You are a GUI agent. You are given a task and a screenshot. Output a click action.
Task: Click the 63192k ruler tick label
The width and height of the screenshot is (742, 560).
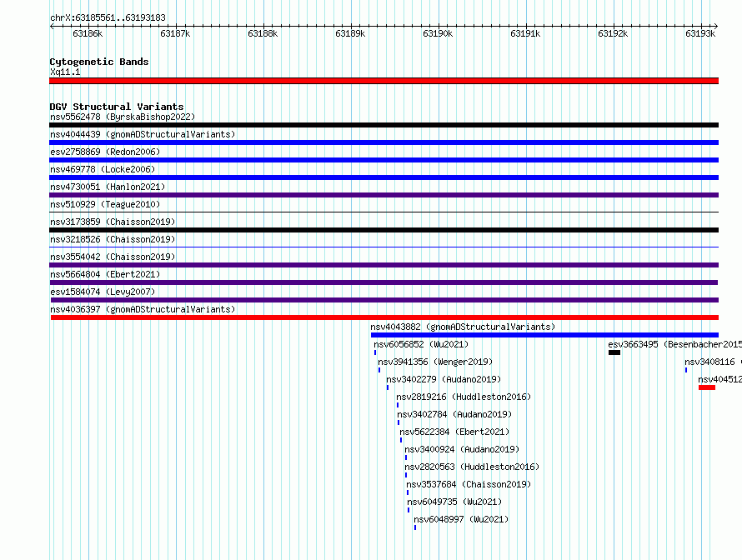(x=613, y=33)
